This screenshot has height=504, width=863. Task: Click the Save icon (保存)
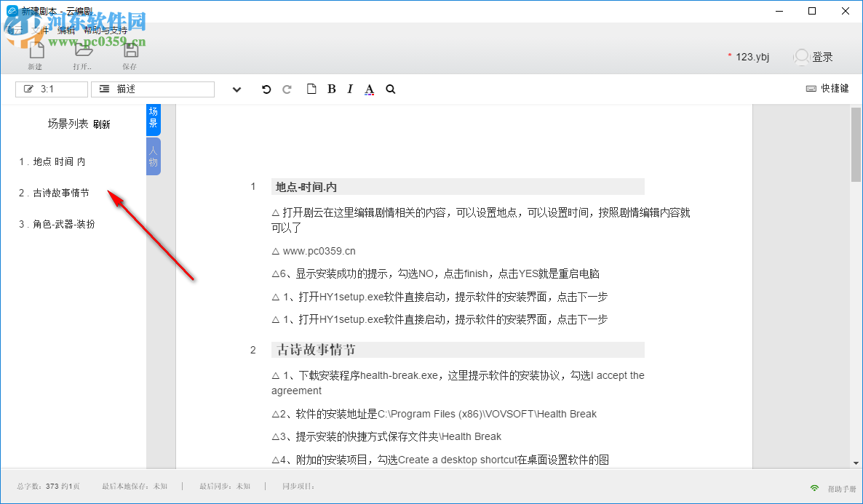click(130, 52)
